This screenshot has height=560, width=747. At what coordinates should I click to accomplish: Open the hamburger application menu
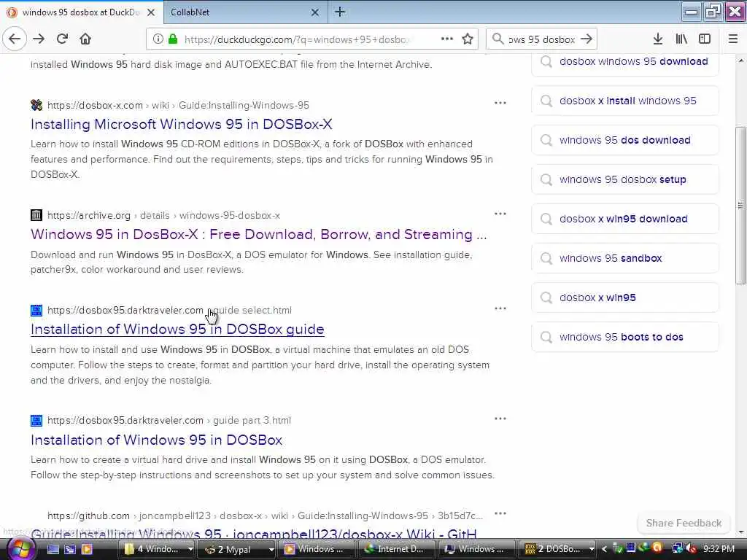pyautogui.click(x=733, y=39)
